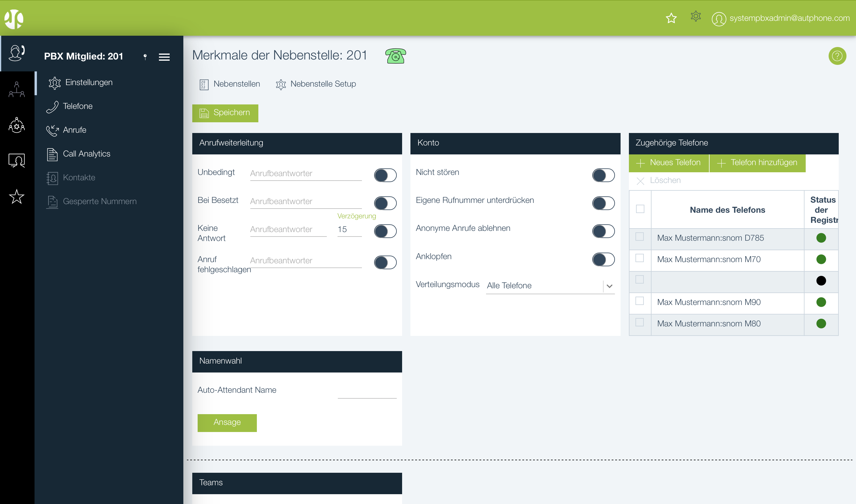
Task: Click the favorites star icon in header
Action: (x=671, y=18)
